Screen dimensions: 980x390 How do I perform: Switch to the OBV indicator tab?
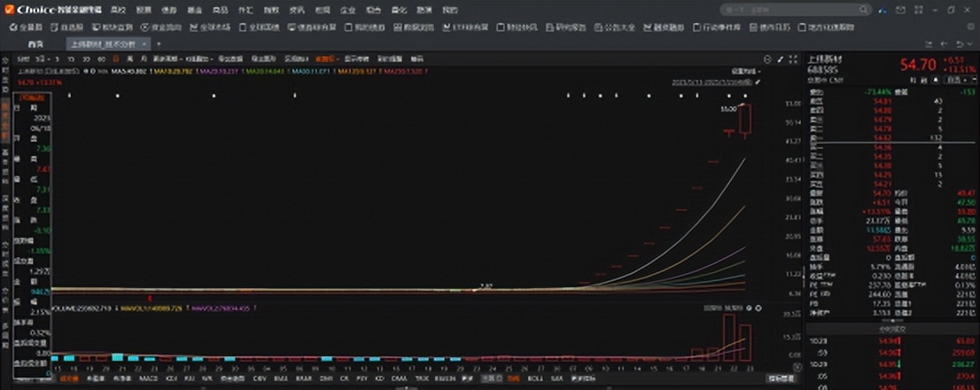260,378
